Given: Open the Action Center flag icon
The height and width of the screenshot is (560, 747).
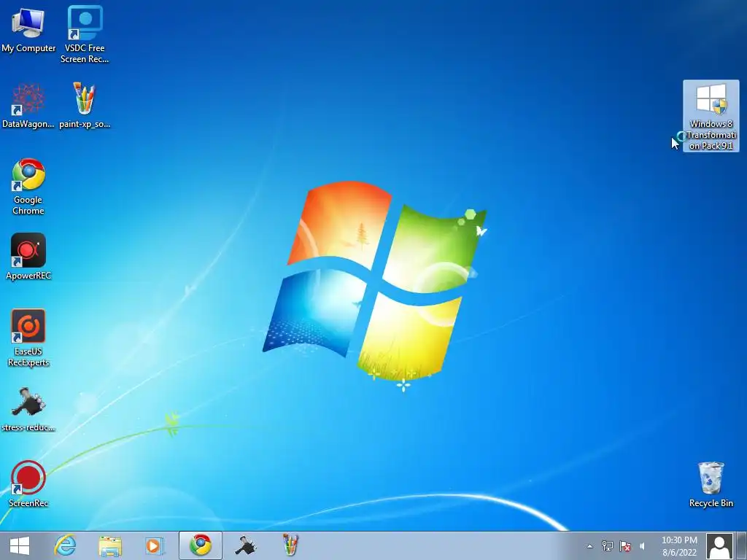Looking at the screenshot, I should point(625,546).
